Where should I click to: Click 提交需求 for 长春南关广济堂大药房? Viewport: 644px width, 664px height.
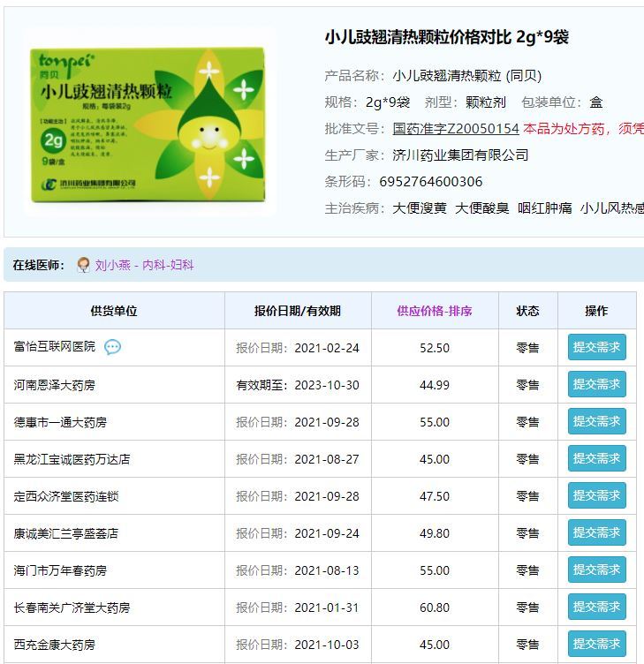click(596, 607)
